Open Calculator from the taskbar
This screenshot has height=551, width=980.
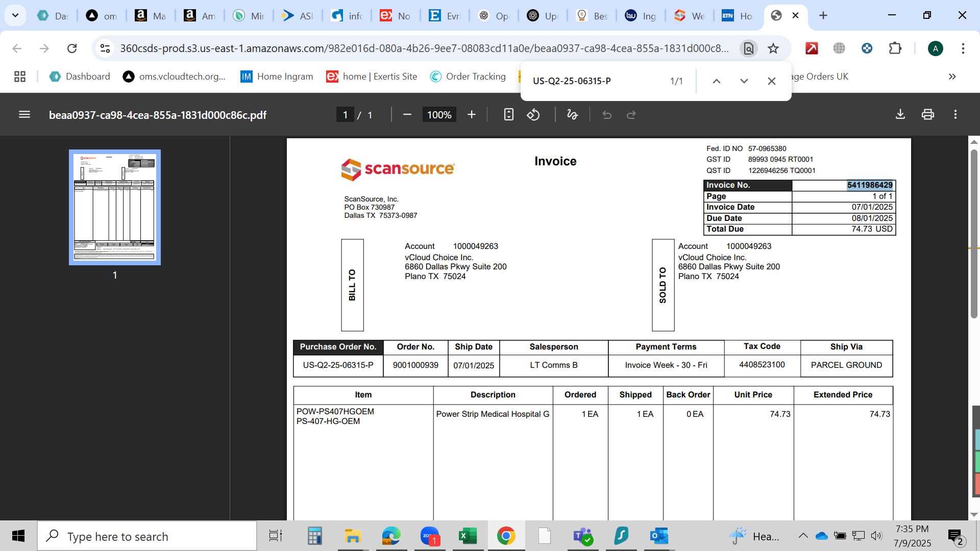[x=314, y=536]
